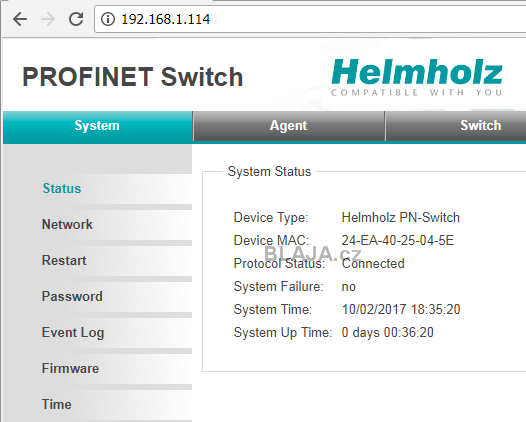View the Event Log page
This screenshot has width=526, height=422.
pos(73,333)
